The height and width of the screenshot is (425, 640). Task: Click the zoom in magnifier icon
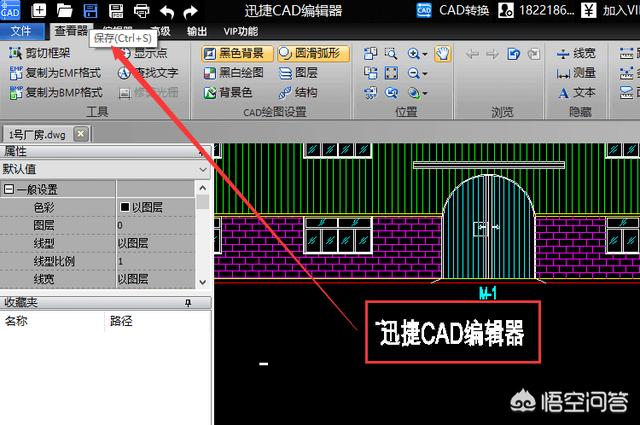click(413, 53)
